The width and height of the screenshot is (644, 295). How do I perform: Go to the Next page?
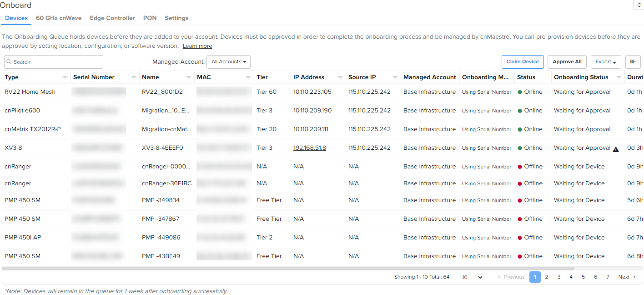627,277
